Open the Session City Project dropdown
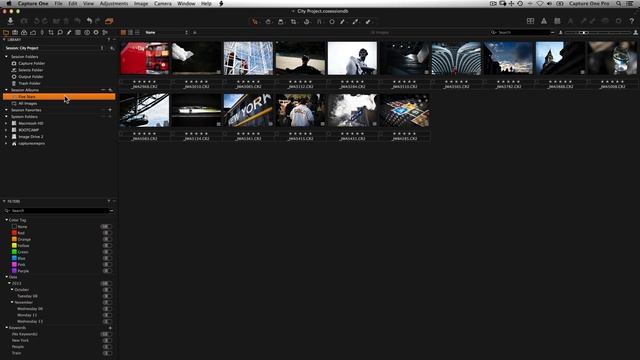Screen dimensions: 640x360 point(55,48)
